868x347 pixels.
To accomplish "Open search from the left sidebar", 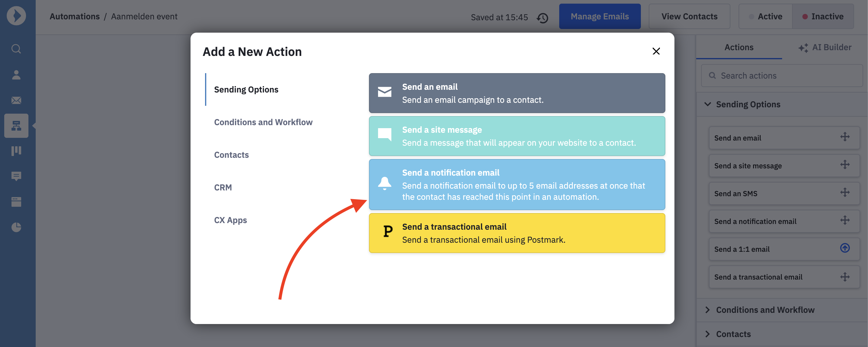I will (x=16, y=49).
